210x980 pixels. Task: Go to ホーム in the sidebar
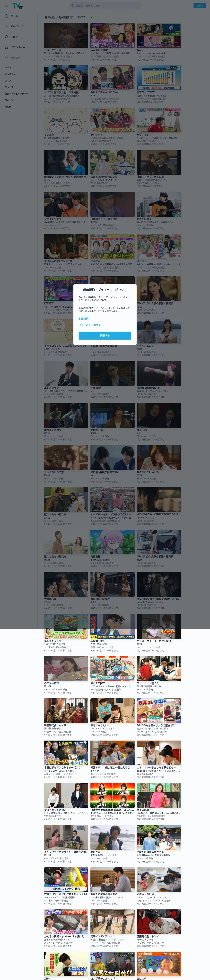click(x=14, y=16)
